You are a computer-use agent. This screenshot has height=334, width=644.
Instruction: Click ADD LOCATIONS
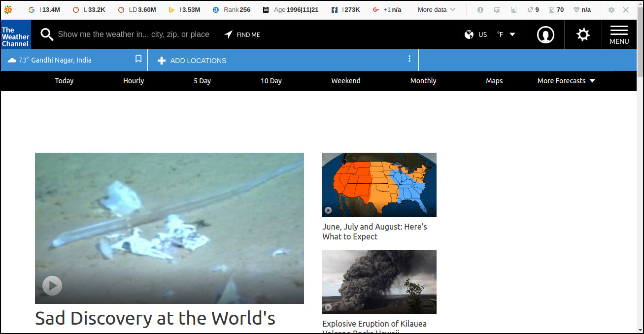[192, 61]
